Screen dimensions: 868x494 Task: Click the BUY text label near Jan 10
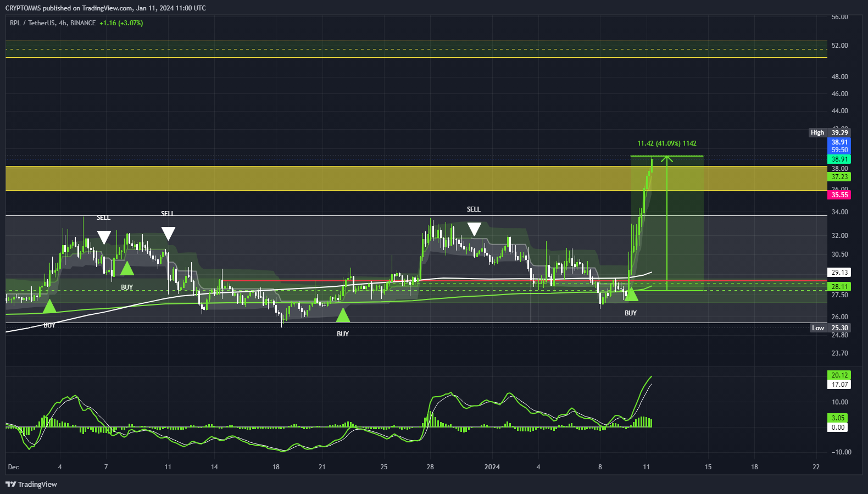[631, 313]
